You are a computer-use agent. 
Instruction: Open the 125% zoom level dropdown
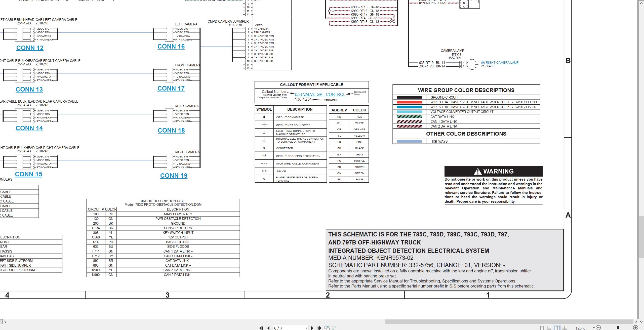(594, 328)
